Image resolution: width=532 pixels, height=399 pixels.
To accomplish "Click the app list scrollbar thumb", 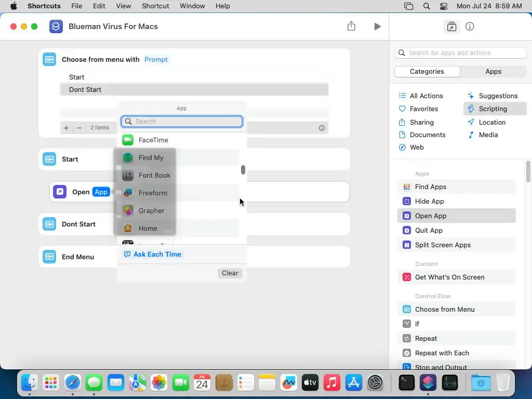I will pyautogui.click(x=243, y=170).
